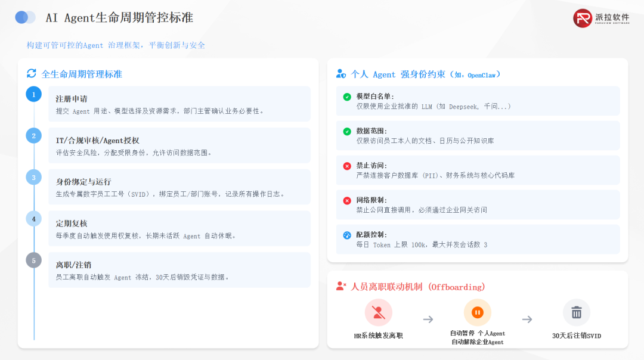Viewport: 644px width, 360px height.
Task: Click the user-removal icon beside 人员离职联动机制
Action: click(340, 286)
